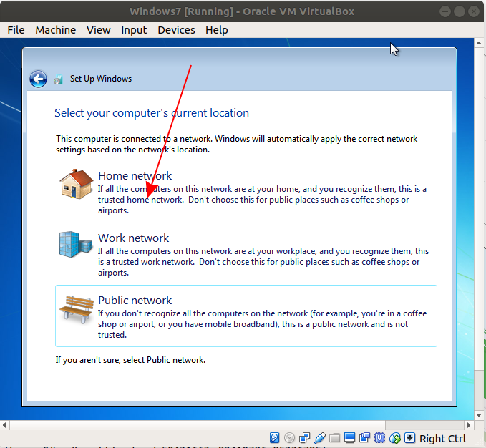Click the Public network park bench icon

[x=77, y=309]
